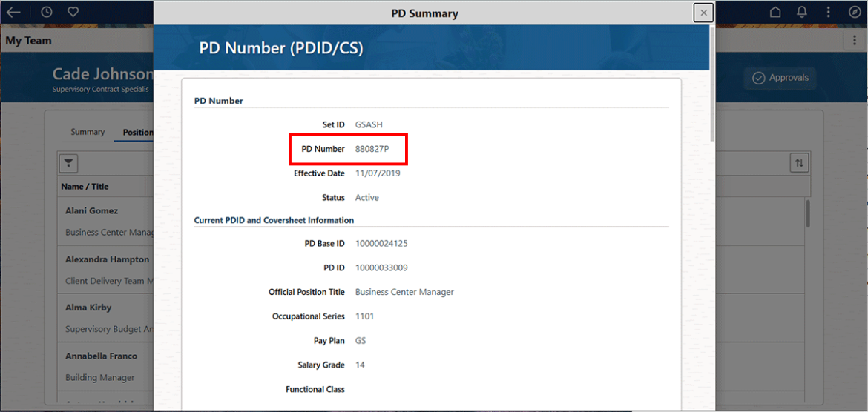Click the Cade Johnson name header
868x412 pixels.
[103, 74]
